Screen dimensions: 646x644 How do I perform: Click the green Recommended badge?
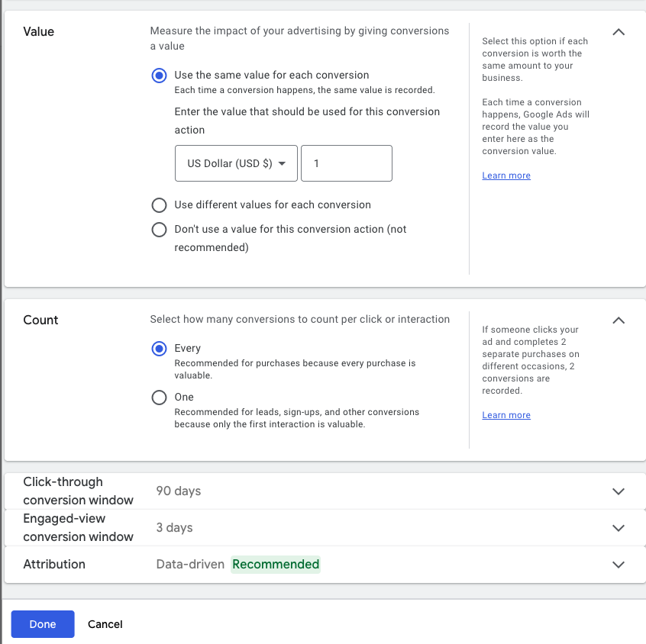276,565
